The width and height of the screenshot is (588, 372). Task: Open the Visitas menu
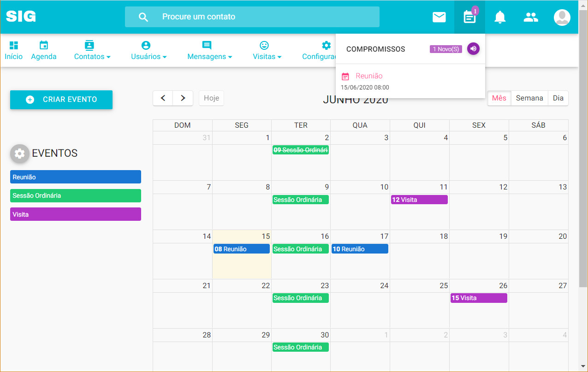click(x=267, y=50)
